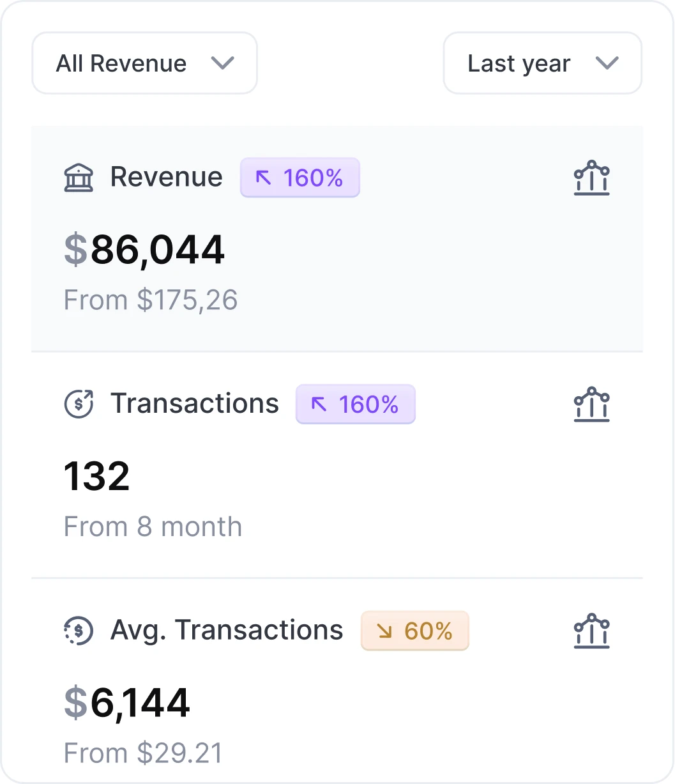The width and height of the screenshot is (675, 784).
Task: Select the chart icon for Avg. Transactions
Action: click(x=591, y=631)
